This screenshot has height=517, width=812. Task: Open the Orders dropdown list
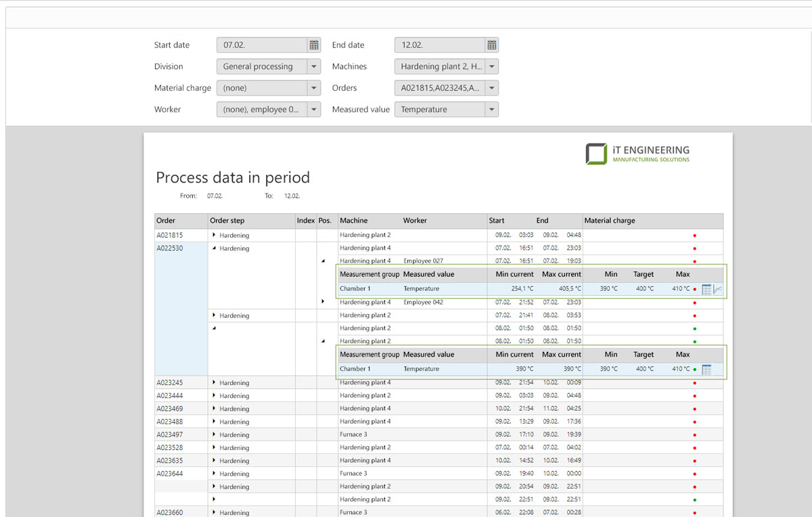click(492, 88)
